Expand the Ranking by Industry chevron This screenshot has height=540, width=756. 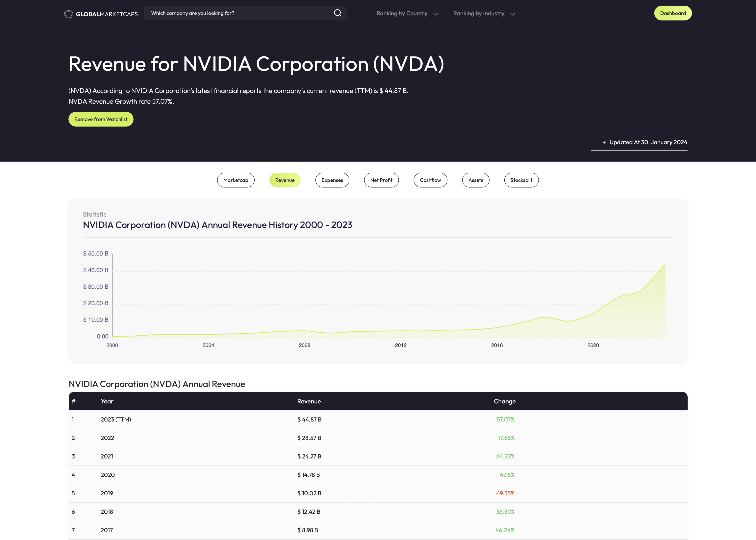click(512, 14)
